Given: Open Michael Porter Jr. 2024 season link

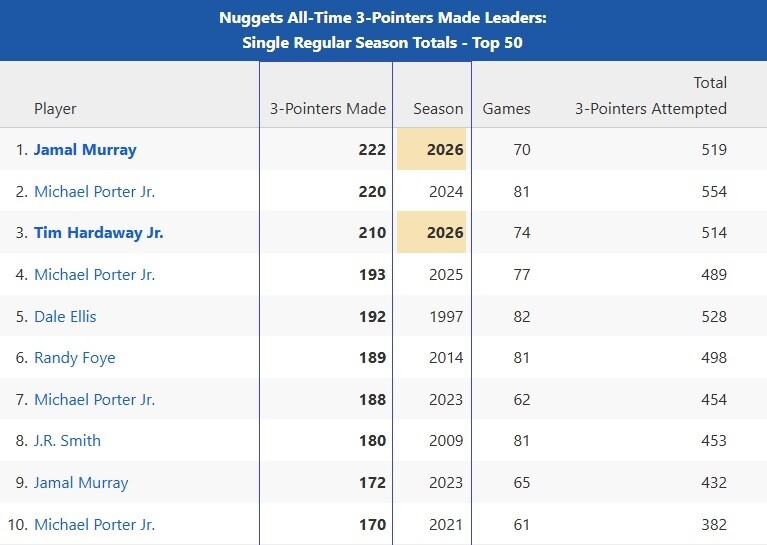Looking at the screenshot, I should pyautogui.click(x=94, y=191).
